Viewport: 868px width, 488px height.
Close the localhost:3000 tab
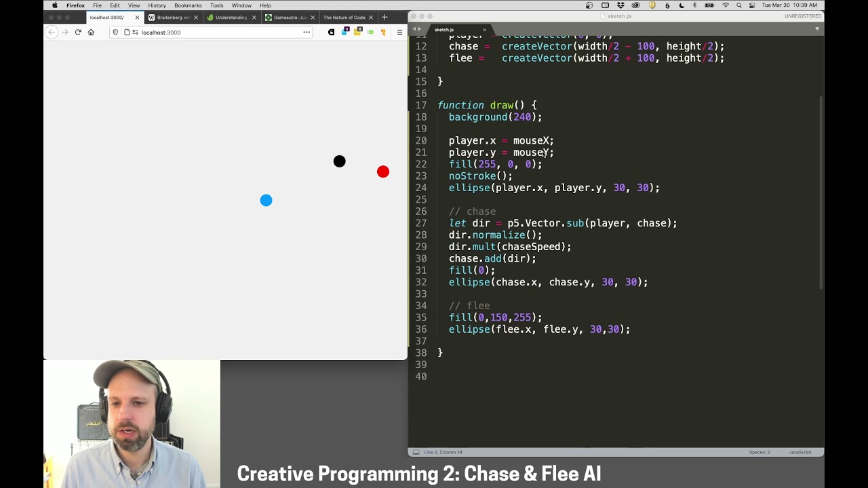(x=138, y=18)
